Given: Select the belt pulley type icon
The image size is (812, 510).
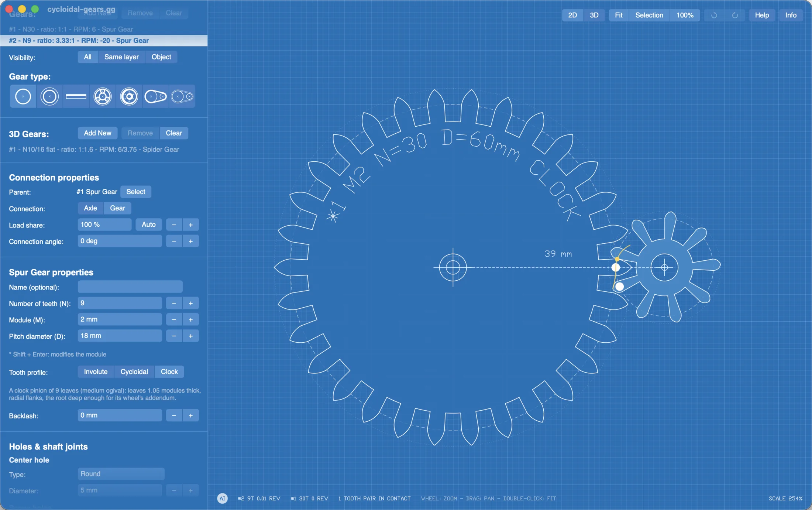Looking at the screenshot, I should (x=182, y=96).
